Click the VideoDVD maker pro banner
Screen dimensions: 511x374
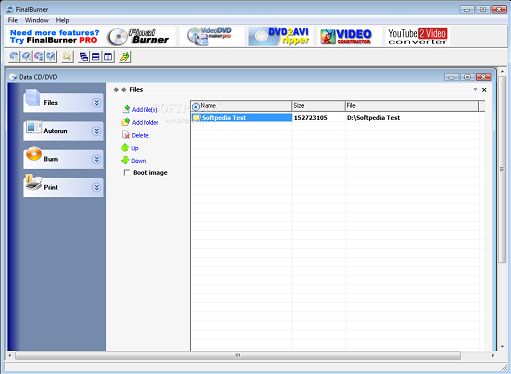pos(209,37)
